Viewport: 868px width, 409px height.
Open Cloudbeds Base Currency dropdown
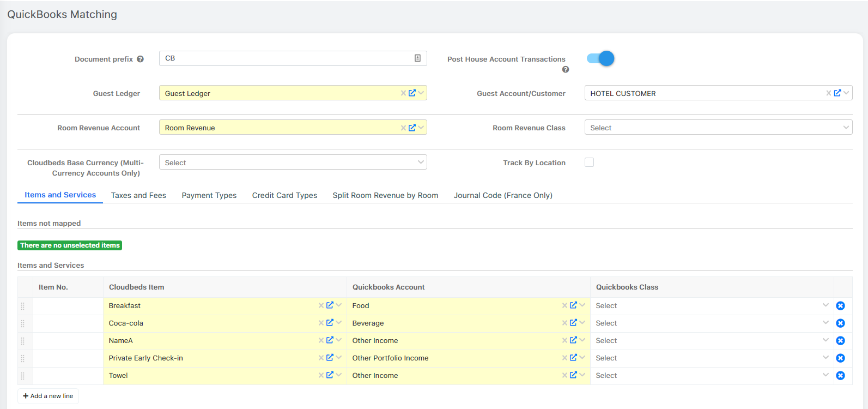point(293,163)
